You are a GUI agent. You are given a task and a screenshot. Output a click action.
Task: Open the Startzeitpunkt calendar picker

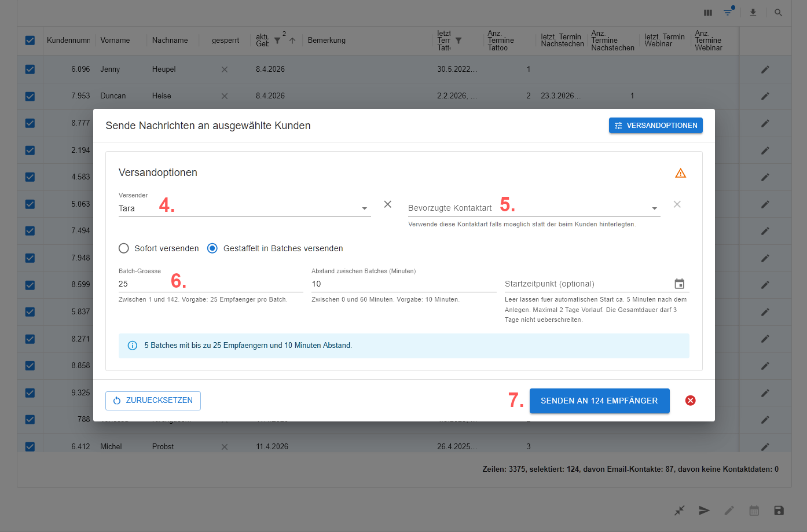click(680, 284)
